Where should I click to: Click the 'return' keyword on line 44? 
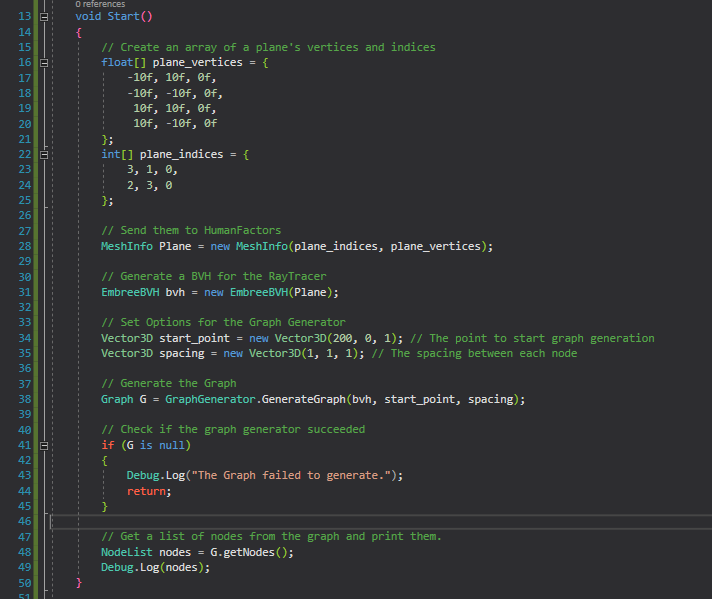point(146,491)
